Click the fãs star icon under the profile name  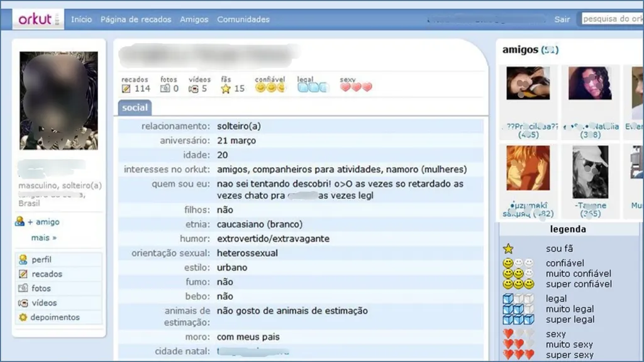225,88
